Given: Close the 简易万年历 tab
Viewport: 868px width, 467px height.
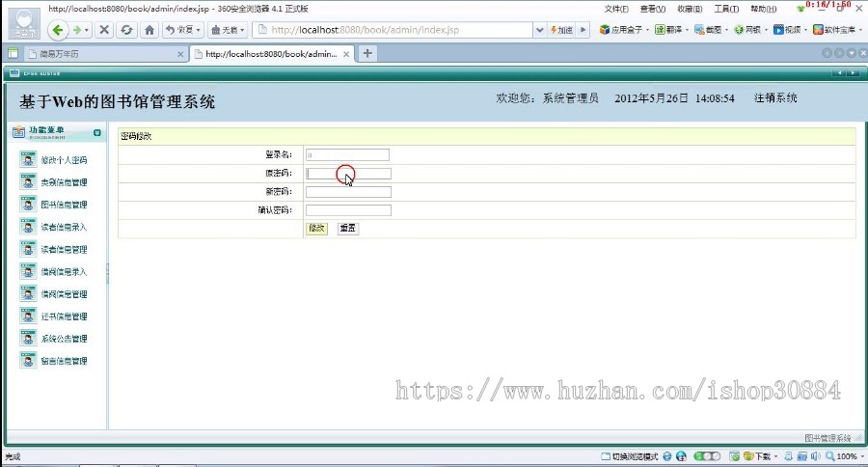Looking at the screenshot, I should coord(180,54).
